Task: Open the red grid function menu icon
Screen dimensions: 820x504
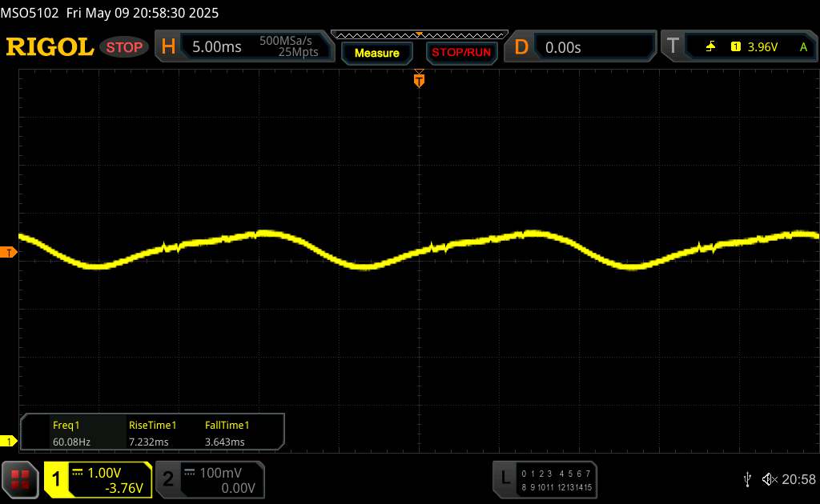Action: pyautogui.click(x=22, y=479)
